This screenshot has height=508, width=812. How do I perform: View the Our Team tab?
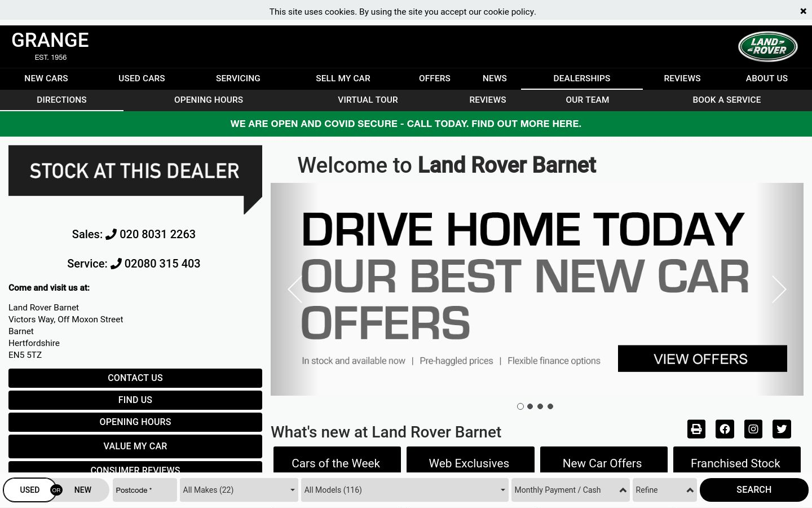[x=588, y=100]
